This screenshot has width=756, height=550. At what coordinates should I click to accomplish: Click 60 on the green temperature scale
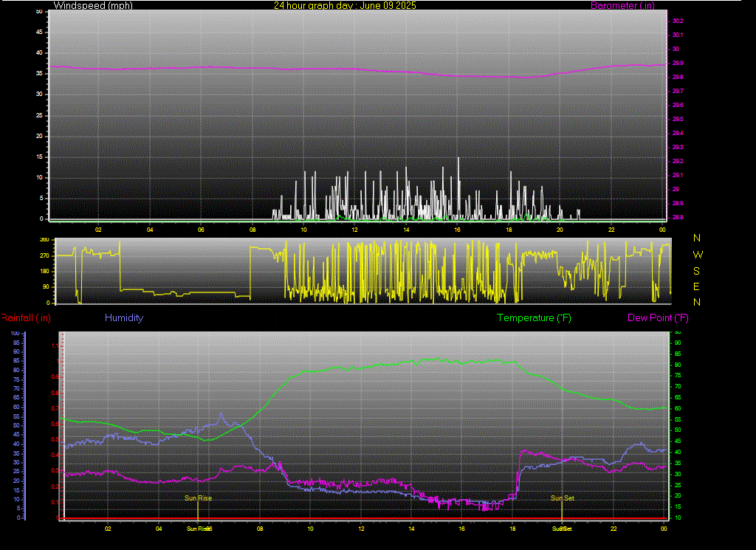[x=678, y=408]
